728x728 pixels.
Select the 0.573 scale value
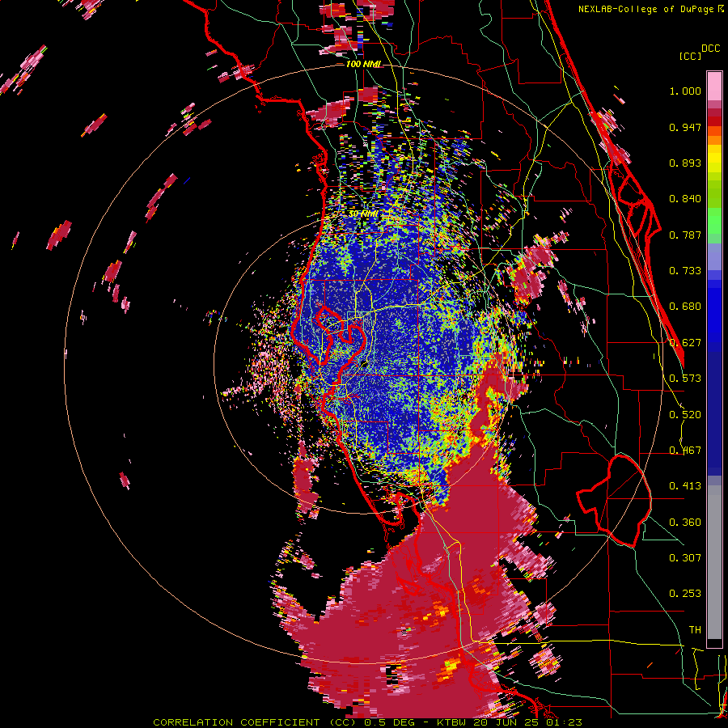coord(685,379)
